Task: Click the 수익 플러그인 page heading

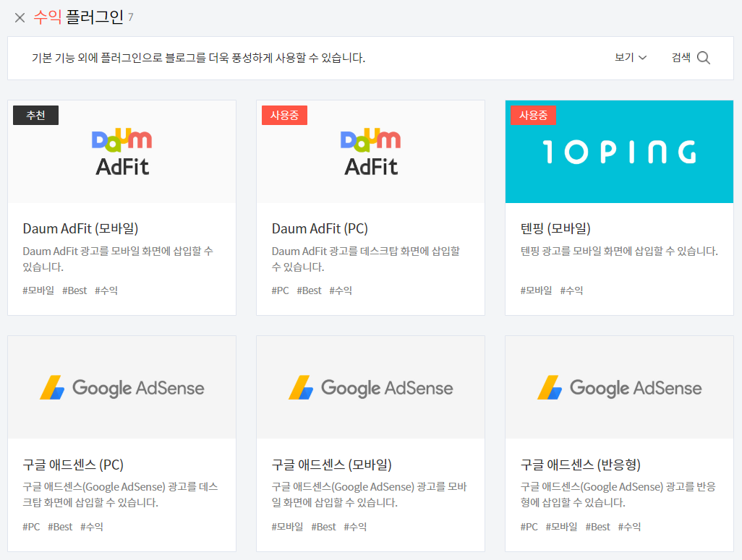Action: coord(79,17)
